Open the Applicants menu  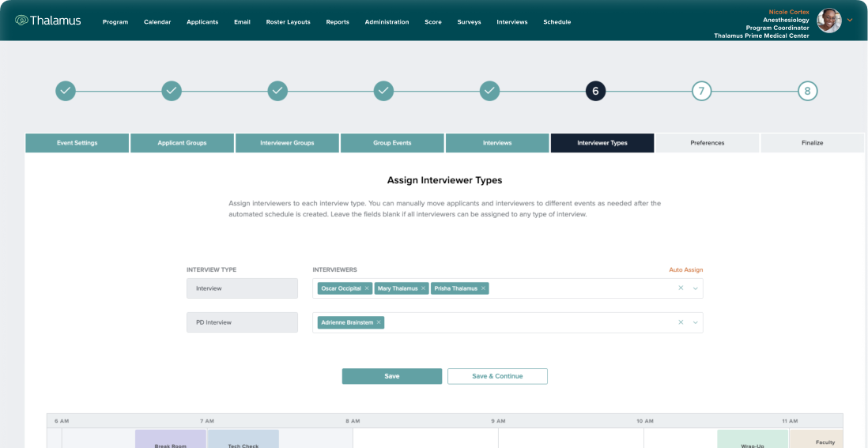click(202, 22)
